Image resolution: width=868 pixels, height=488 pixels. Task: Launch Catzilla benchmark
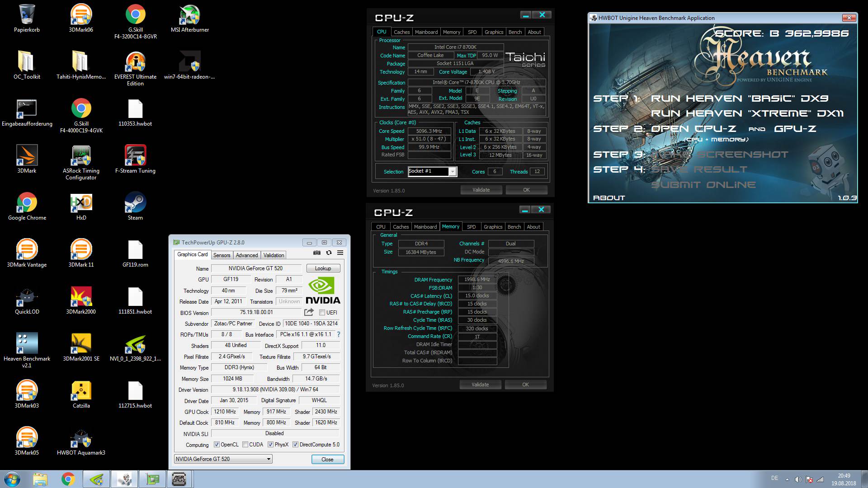(x=81, y=394)
